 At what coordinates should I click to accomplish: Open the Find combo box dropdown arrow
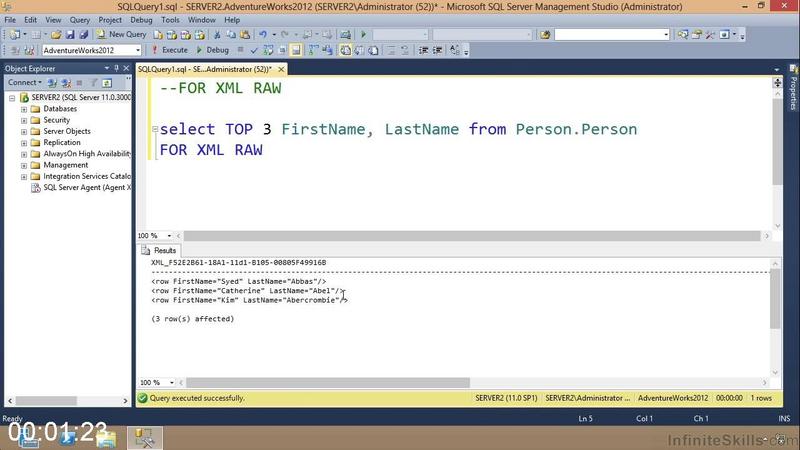(666, 35)
